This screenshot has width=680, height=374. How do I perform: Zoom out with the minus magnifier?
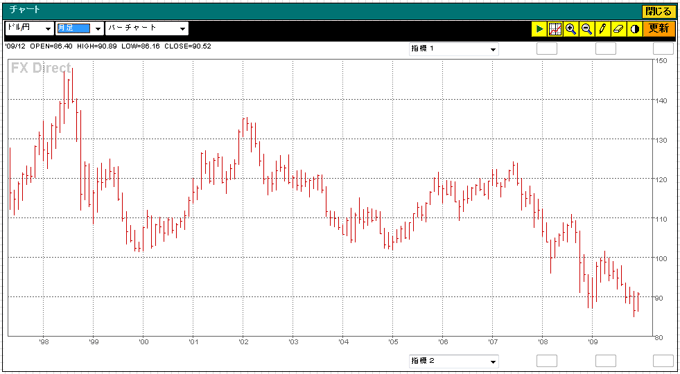click(x=587, y=29)
